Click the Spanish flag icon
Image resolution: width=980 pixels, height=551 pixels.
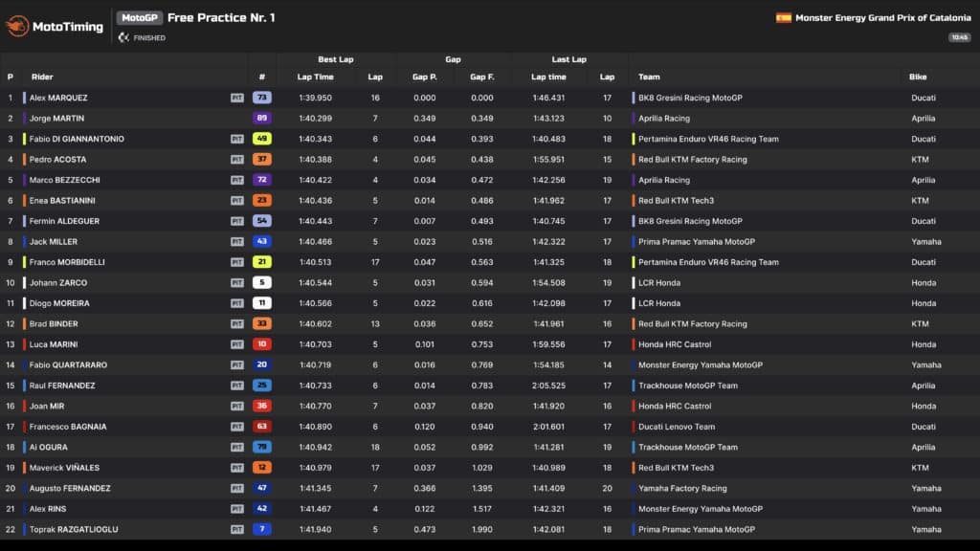(x=783, y=17)
